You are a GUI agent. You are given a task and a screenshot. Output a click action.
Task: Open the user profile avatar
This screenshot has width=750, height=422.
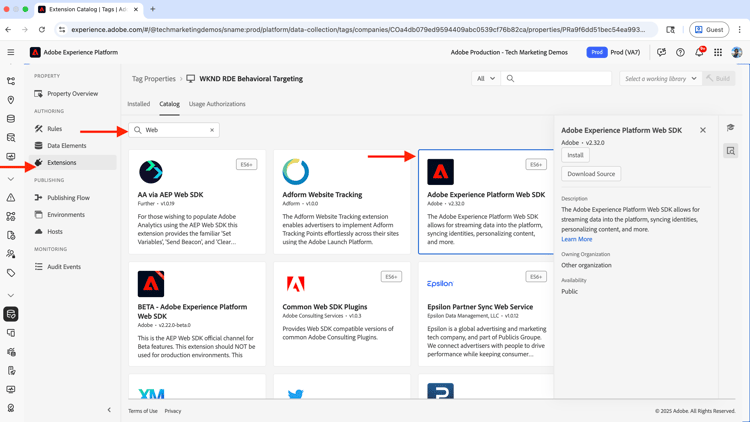pyautogui.click(x=737, y=52)
